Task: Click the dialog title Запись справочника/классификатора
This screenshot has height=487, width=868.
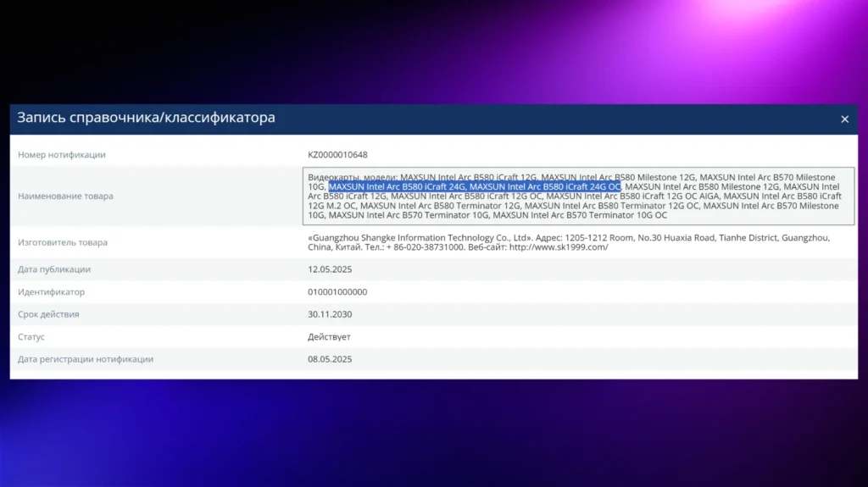Action: click(146, 118)
